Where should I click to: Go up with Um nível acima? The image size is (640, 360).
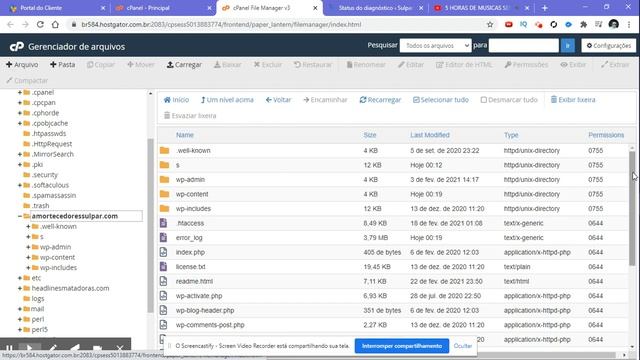point(227,100)
